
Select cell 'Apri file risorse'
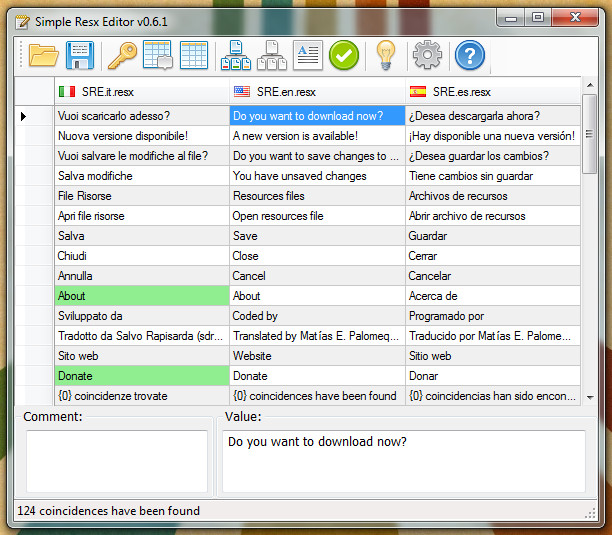pos(142,216)
